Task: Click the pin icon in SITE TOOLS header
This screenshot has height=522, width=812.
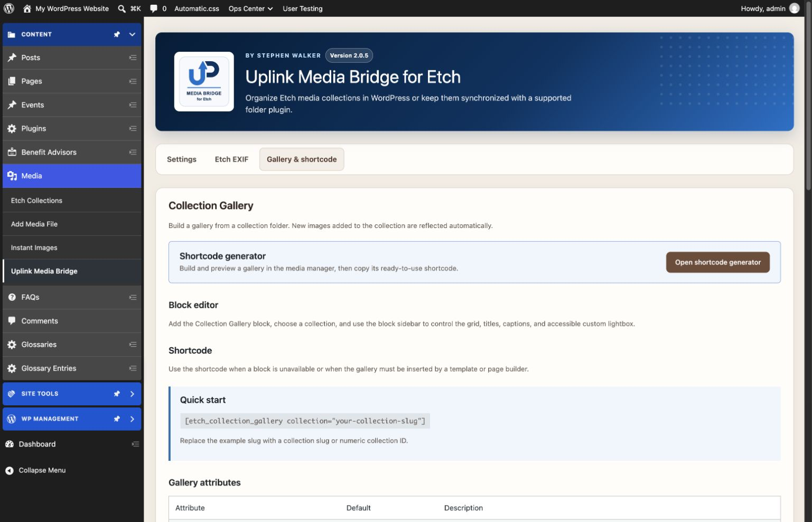Action: [x=117, y=394]
